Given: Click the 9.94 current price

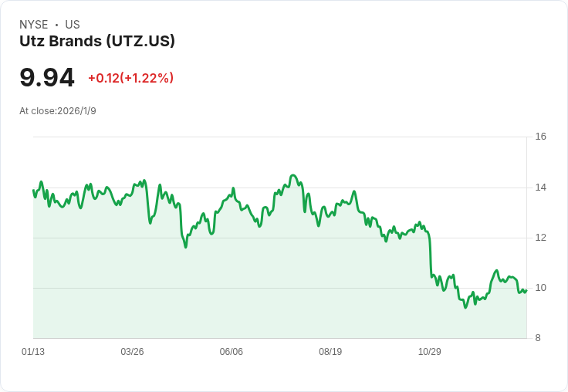Looking at the screenshot, I should click(x=47, y=77).
